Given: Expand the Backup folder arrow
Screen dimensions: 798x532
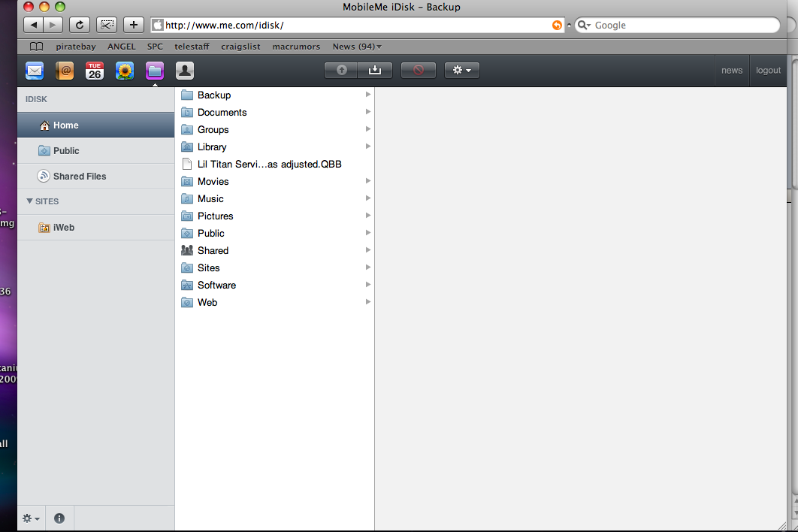Looking at the screenshot, I should [x=368, y=95].
